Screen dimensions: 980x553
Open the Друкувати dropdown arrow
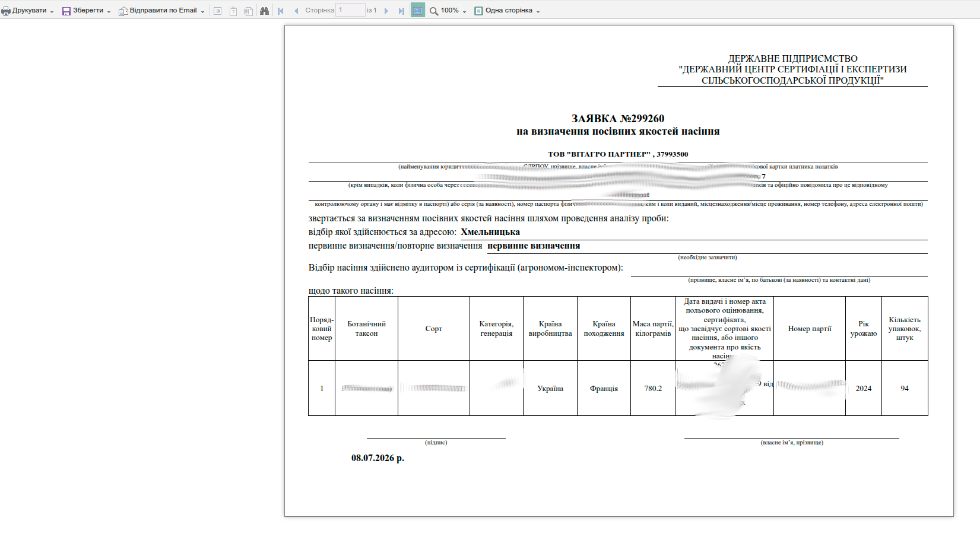(52, 12)
